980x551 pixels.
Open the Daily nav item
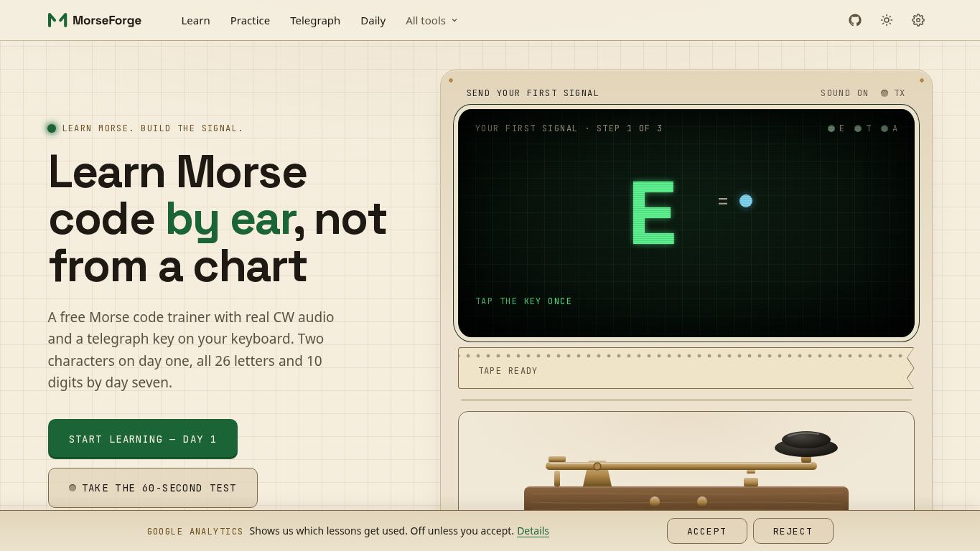373,20
